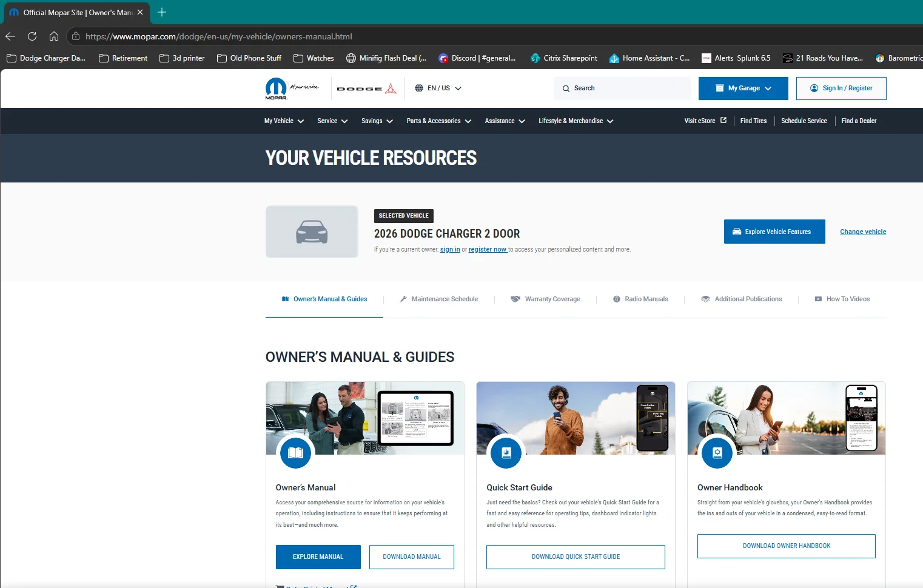This screenshot has height=588, width=923.
Task: Open the 3d printer bookmark folder
Action: 182,58
